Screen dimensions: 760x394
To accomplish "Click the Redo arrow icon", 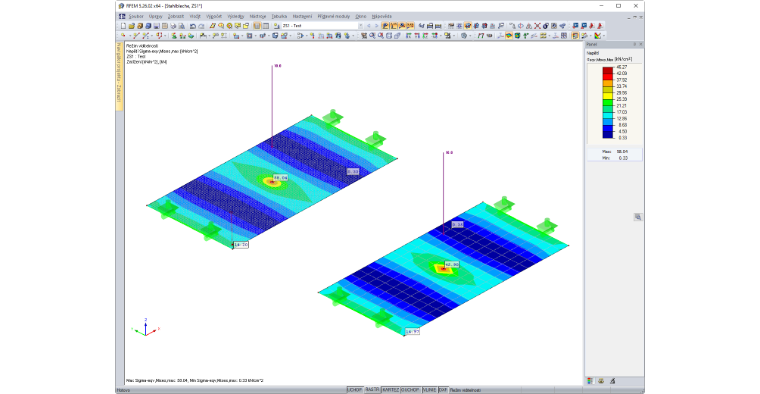I will pos(201,26).
